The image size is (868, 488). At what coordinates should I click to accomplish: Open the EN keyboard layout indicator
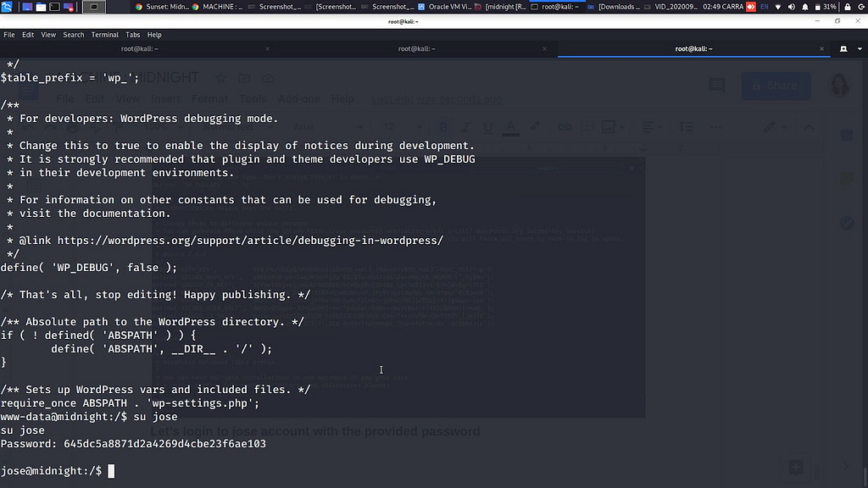[765, 7]
